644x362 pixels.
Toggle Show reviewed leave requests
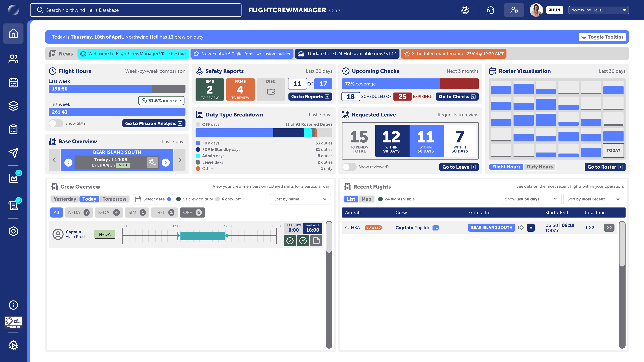[349, 167]
